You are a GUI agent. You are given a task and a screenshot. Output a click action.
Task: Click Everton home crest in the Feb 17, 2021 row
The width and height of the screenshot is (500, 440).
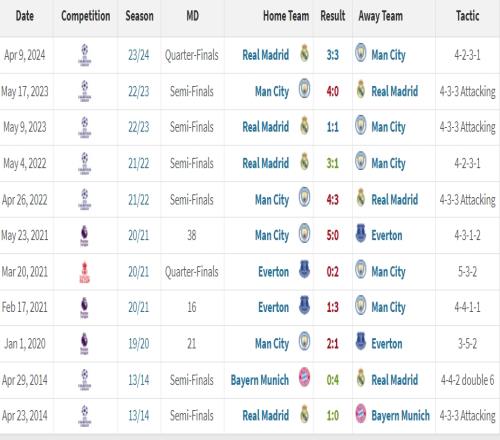tap(304, 305)
